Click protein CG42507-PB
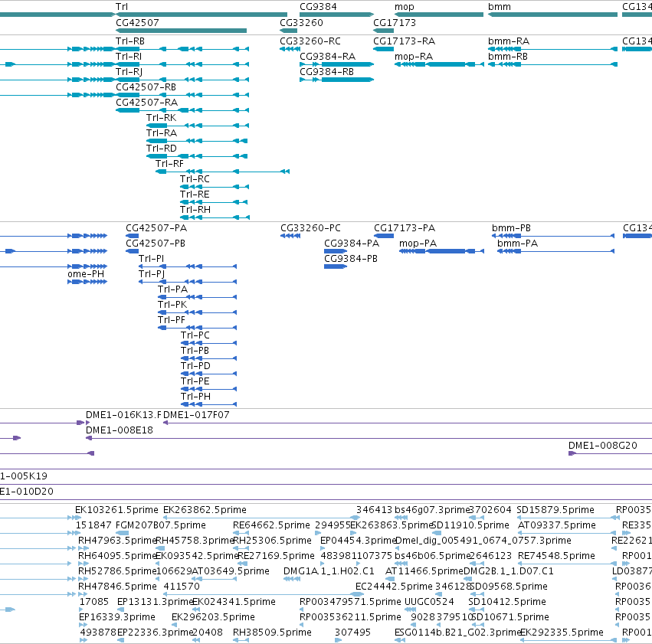The image size is (652, 644). (x=156, y=244)
